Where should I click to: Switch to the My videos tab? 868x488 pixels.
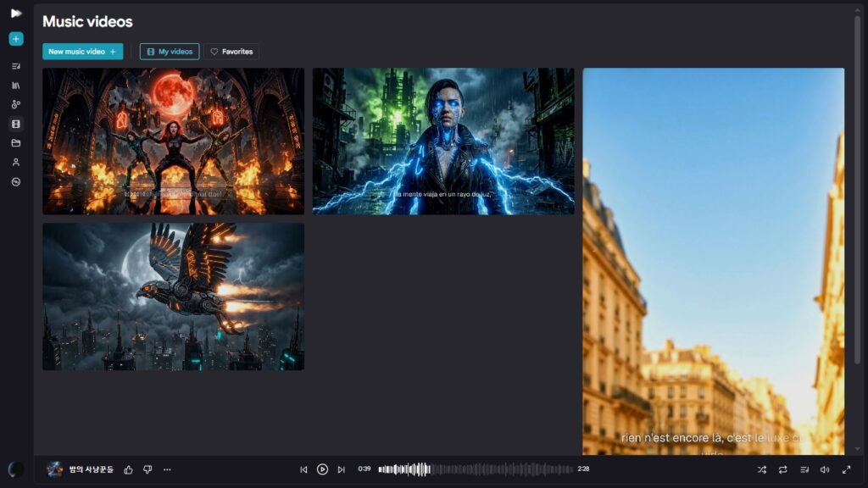coord(170,52)
